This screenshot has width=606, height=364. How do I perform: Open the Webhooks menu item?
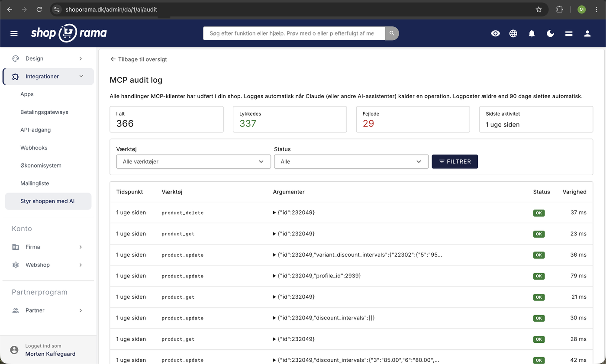[x=34, y=148]
